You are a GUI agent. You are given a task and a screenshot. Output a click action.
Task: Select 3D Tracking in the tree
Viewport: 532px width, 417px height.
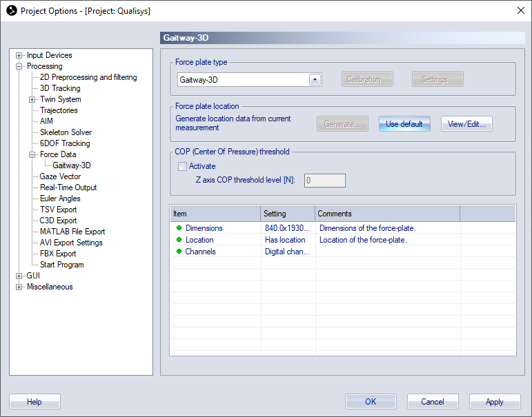[x=60, y=88]
